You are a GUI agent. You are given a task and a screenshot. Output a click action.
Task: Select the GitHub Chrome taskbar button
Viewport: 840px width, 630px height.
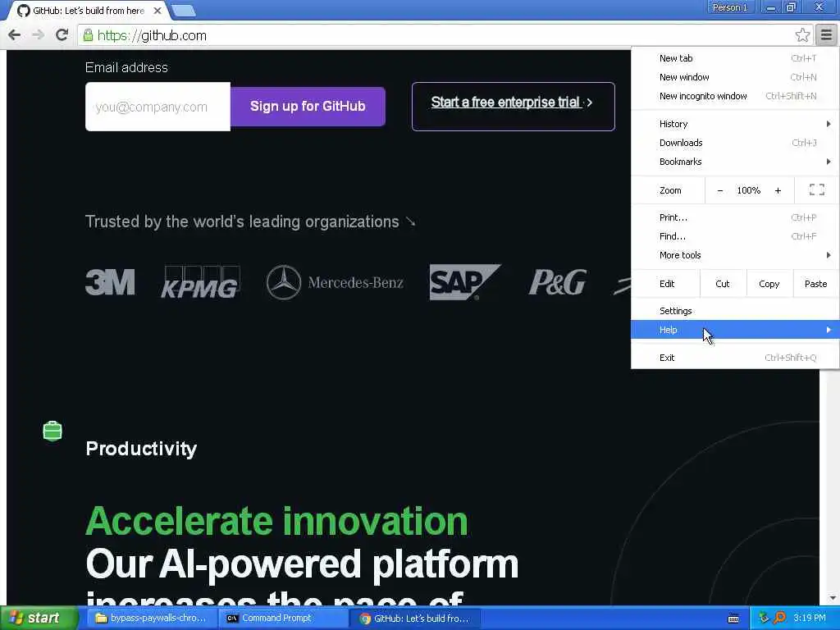(x=415, y=619)
